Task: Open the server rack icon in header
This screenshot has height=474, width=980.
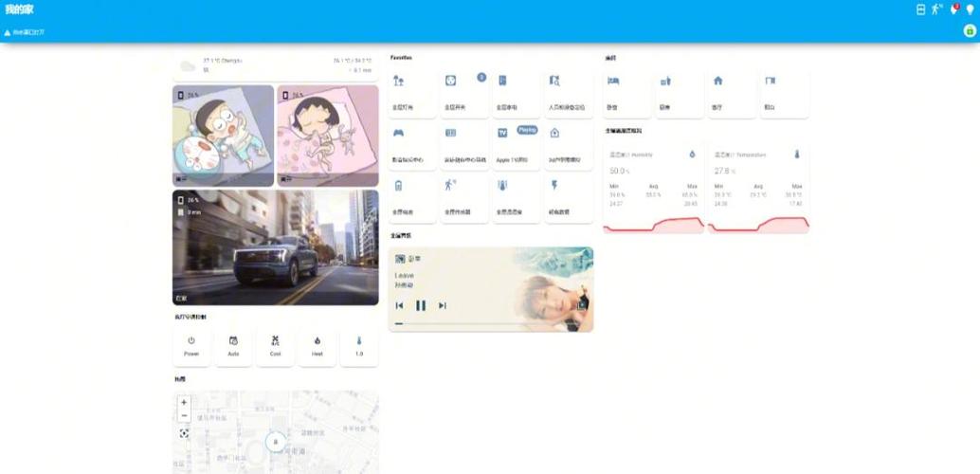Action: pos(920,10)
